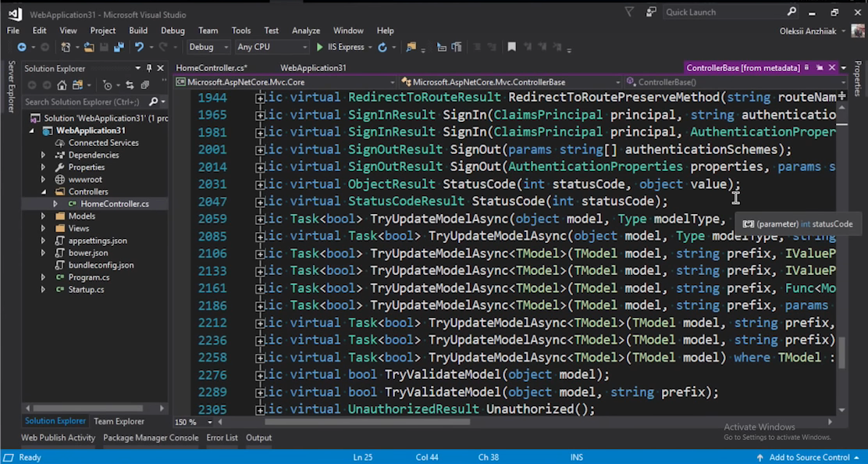Click the promote-tab icon on ControllerBase tab
This screenshot has width=868, height=464.
pos(820,67)
